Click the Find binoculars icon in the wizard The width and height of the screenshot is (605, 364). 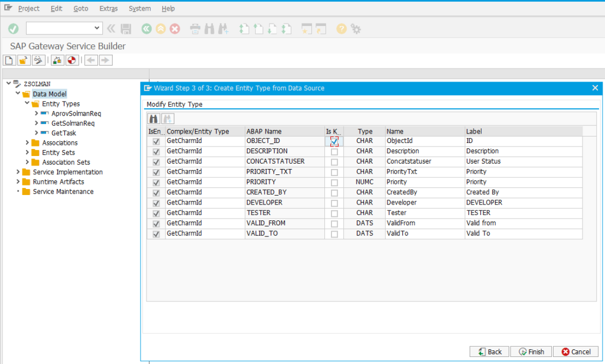click(x=154, y=119)
